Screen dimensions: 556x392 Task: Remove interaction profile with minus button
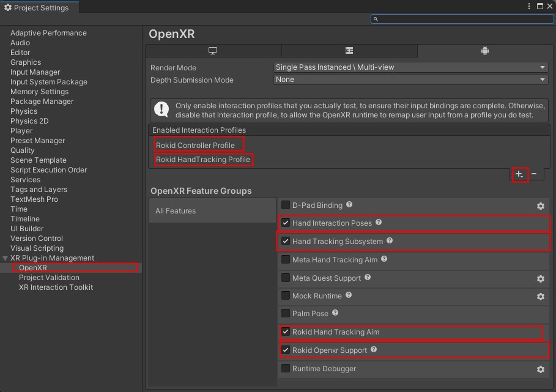coord(534,174)
